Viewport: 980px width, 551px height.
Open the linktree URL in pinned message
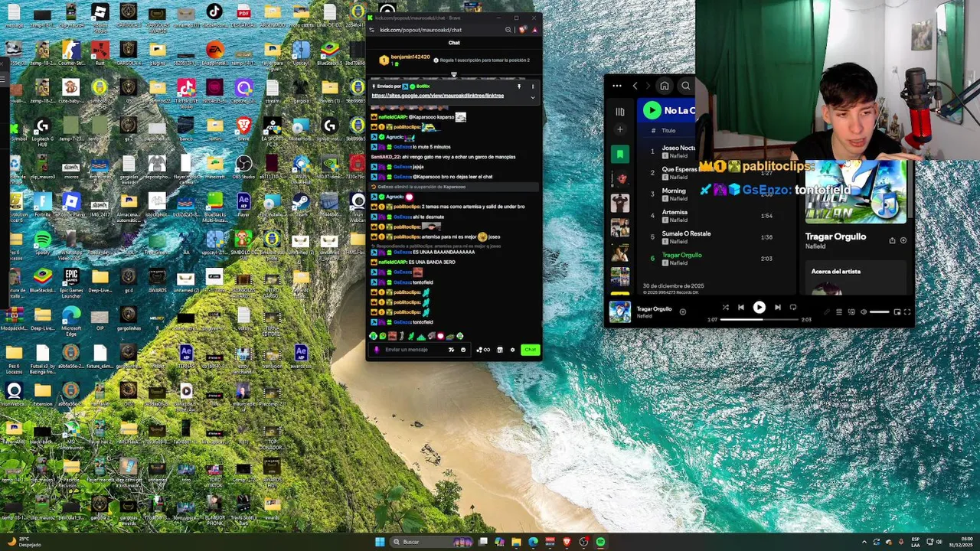(x=437, y=96)
